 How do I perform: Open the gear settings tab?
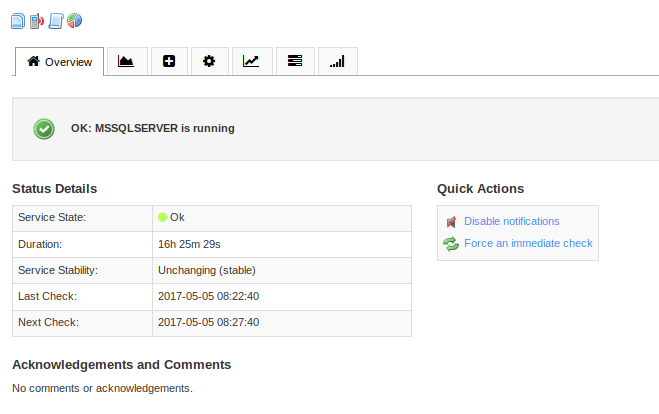pos(209,61)
